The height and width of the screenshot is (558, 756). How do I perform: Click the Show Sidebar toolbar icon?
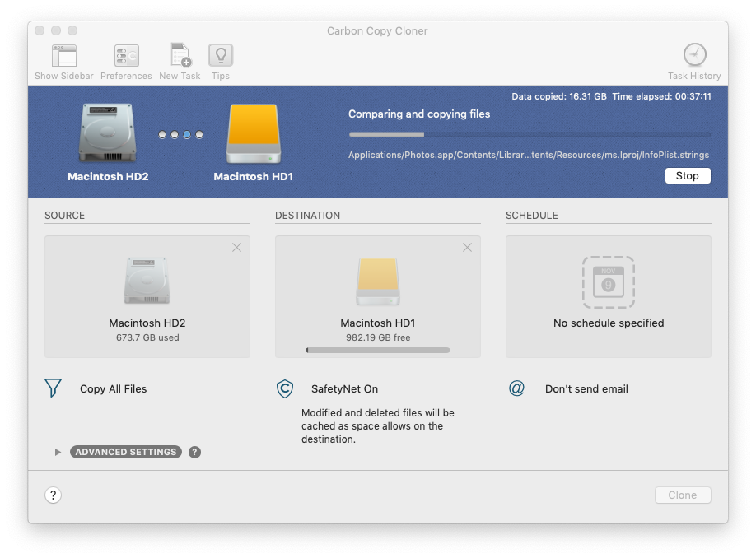[x=64, y=56]
